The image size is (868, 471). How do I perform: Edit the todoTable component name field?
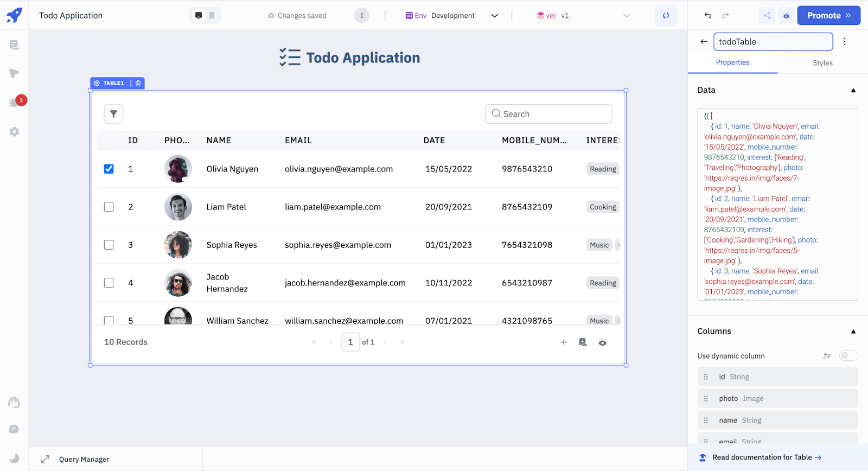[773, 42]
